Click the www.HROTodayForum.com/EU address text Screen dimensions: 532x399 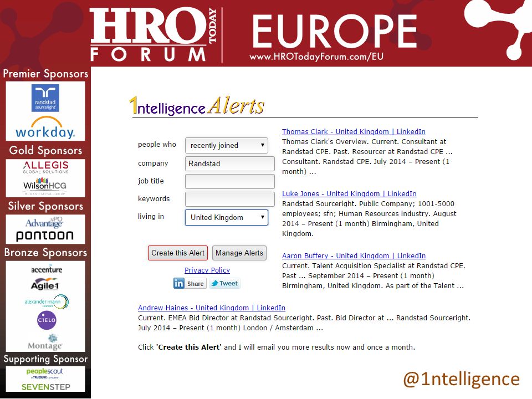click(316, 57)
